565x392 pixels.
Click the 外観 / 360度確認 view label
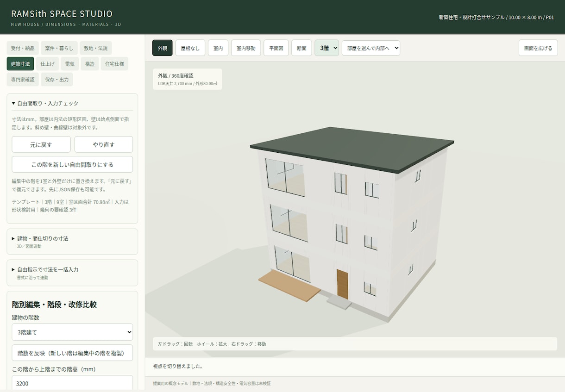pos(176,75)
